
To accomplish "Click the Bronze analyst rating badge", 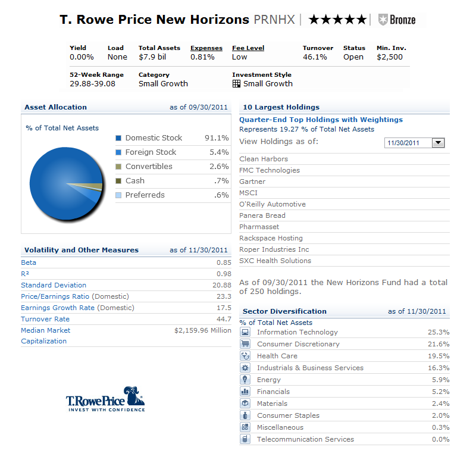I will click(x=397, y=20).
